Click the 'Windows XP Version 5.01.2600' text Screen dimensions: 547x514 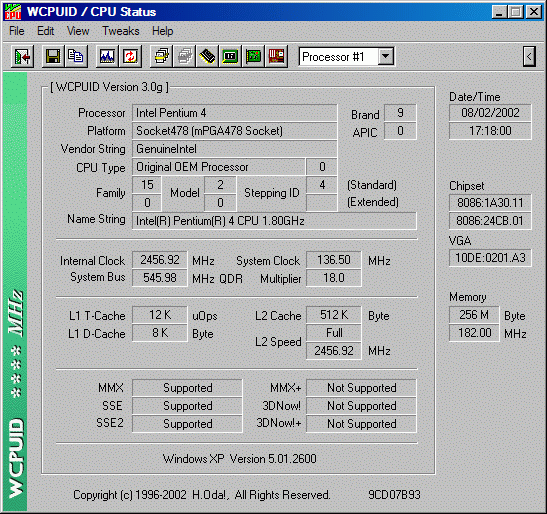(x=240, y=459)
